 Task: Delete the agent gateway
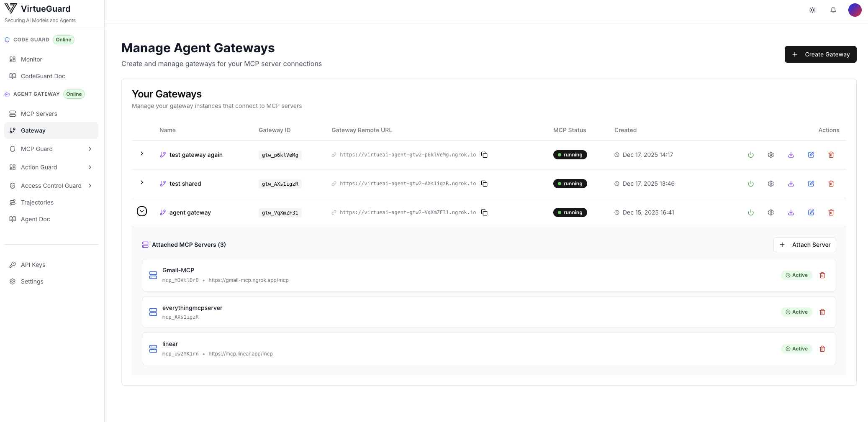click(x=831, y=212)
